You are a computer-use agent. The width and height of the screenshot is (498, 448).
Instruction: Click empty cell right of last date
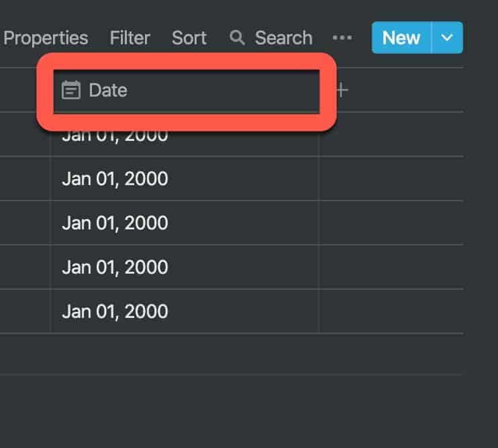click(391, 311)
